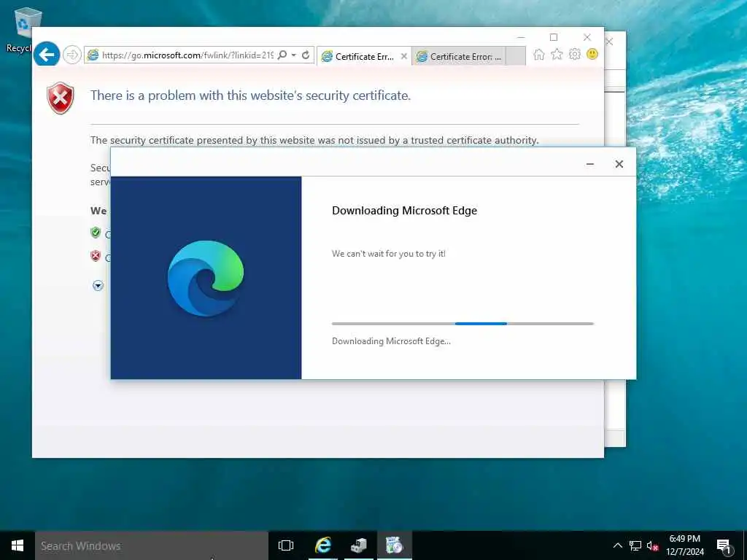The width and height of the screenshot is (747, 560).
Task: Click the Search Windows box
Action: [x=152, y=545]
